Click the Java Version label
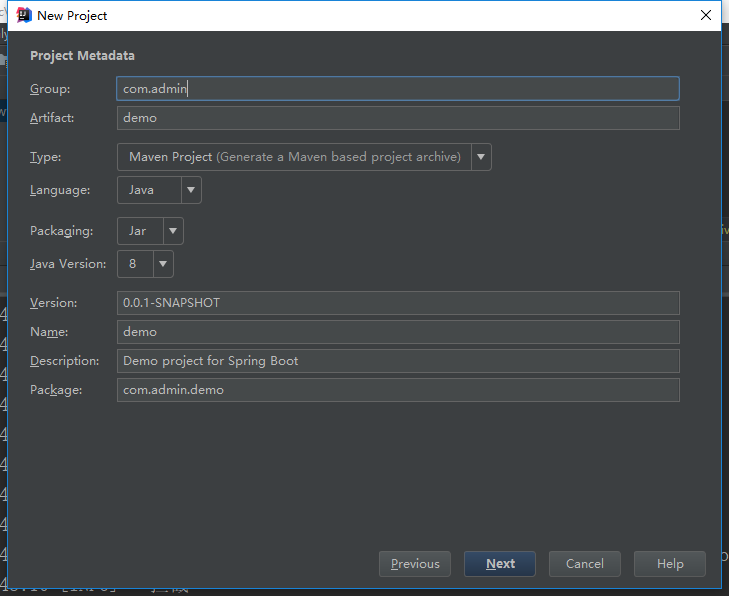This screenshot has width=729, height=596. click(68, 264)
